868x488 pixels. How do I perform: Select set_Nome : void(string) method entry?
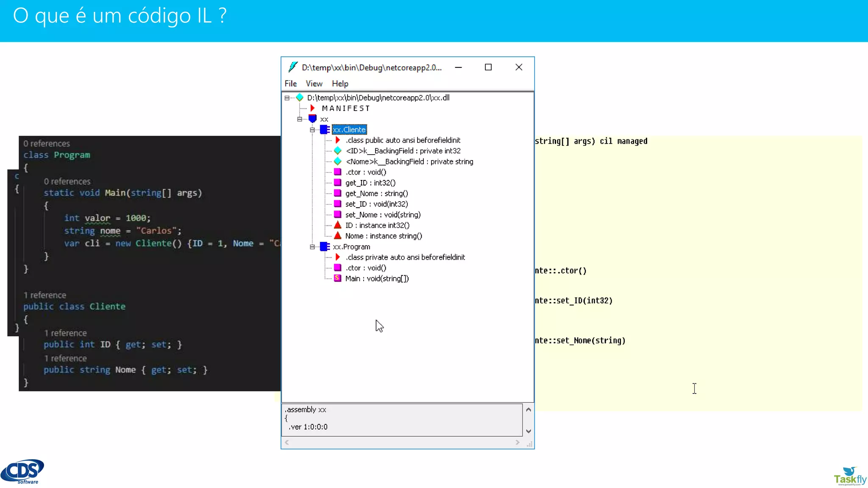[383, 215]
